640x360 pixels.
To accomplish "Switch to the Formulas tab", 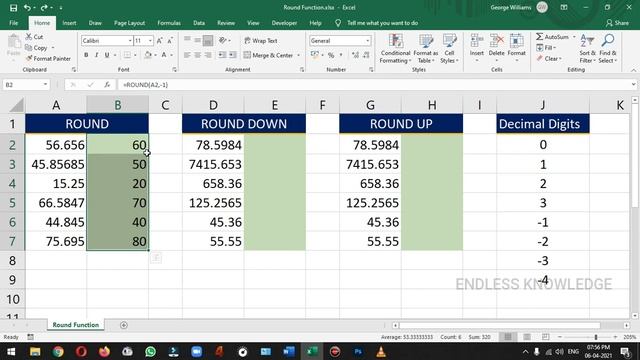I will pos(169,23).
